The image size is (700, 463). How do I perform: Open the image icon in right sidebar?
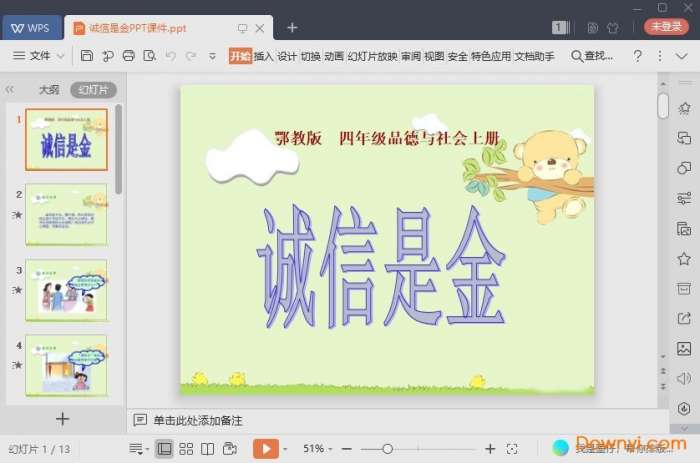tap(684, 348)
